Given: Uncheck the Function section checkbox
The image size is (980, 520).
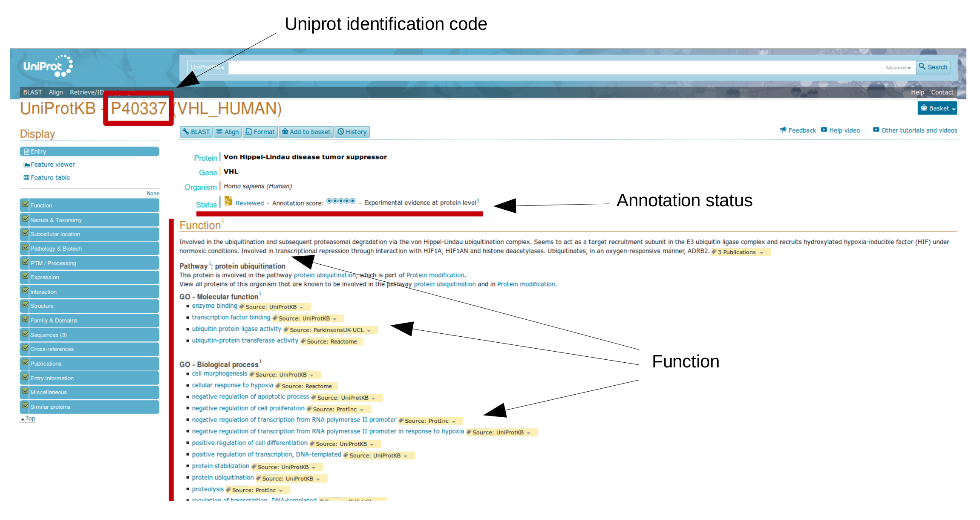Looking at the screenshot, I should coord(25,204).
